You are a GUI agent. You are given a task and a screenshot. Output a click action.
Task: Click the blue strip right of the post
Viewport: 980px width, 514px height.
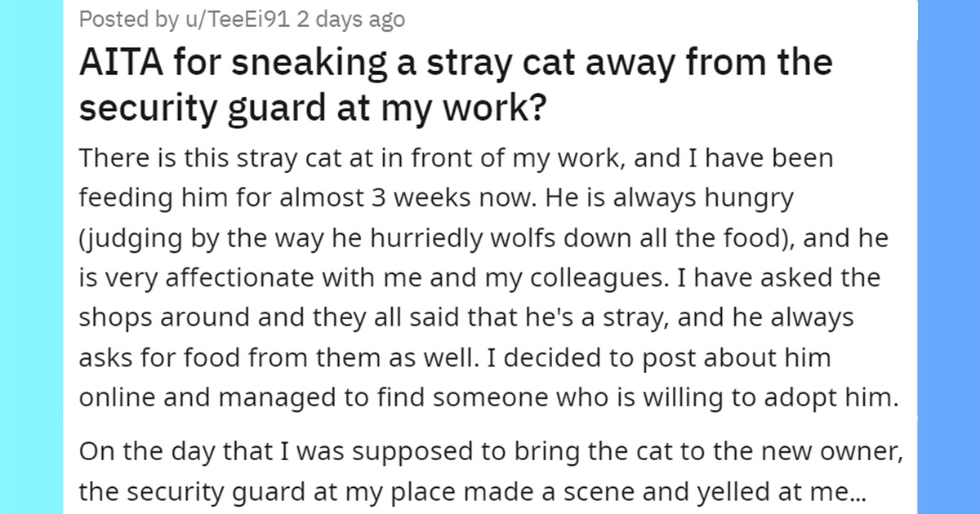[948, 257]
